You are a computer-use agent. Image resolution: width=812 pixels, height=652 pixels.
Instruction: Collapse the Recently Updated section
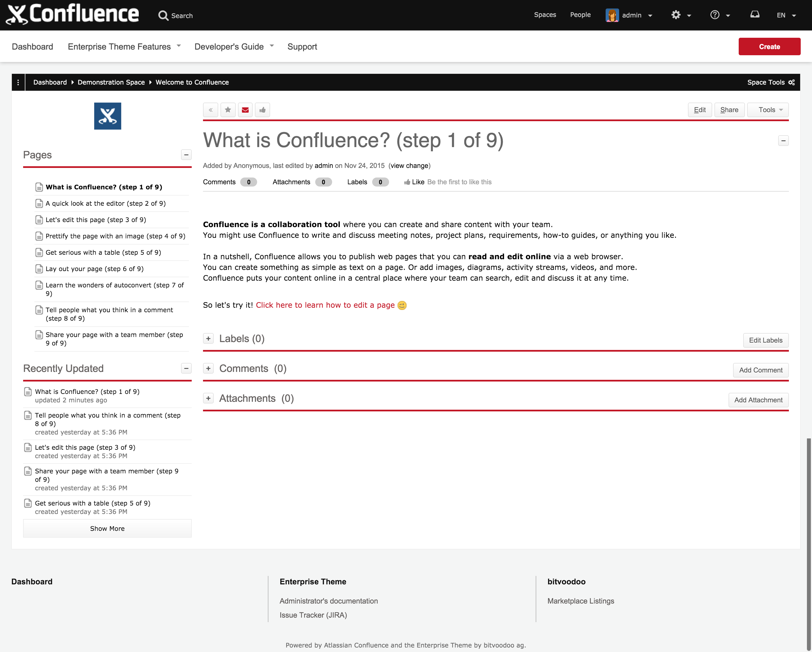point(186,368)
